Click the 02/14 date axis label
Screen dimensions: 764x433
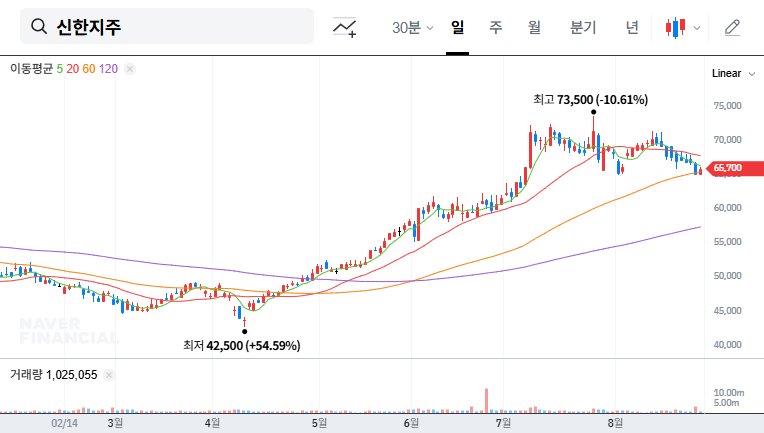point(64,423)
